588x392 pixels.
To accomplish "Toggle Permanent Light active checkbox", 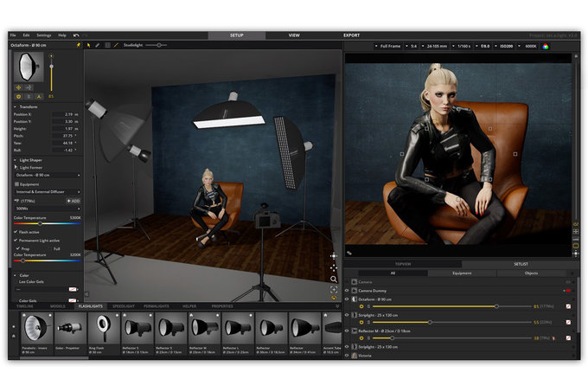I will 16,241.
